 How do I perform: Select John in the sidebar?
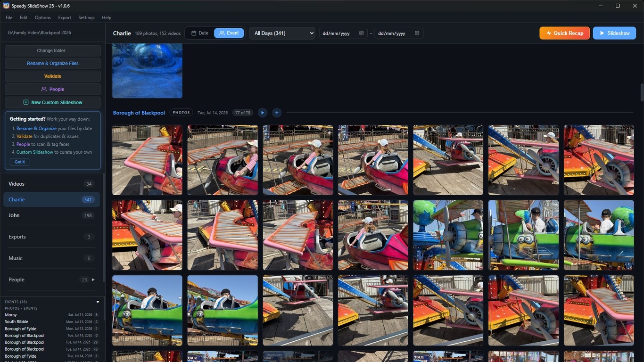click(x=51, y=215)
